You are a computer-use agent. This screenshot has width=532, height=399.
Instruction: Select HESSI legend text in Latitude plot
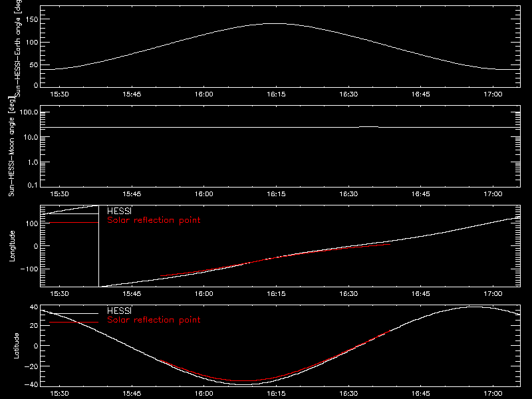pos(119,311)
